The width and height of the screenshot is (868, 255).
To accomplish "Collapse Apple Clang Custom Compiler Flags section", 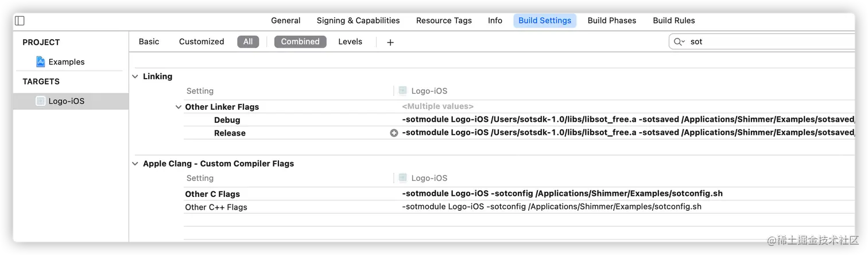I will tap(135, 164).
